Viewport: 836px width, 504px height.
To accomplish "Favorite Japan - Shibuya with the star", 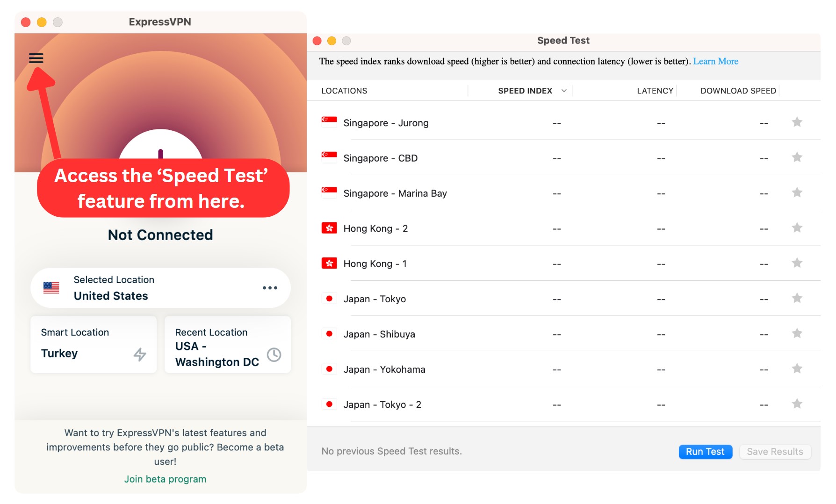I will tap(797, 334).
